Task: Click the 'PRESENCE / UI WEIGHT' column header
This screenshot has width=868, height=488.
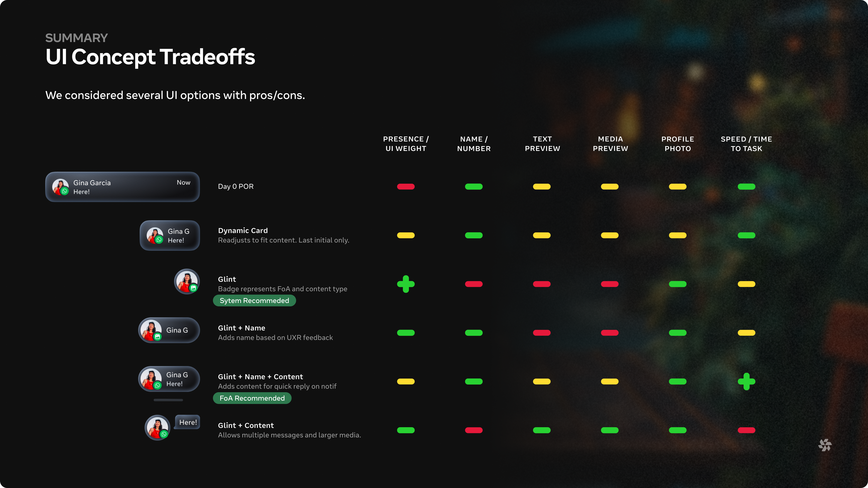Action: [x=406, y=144]
